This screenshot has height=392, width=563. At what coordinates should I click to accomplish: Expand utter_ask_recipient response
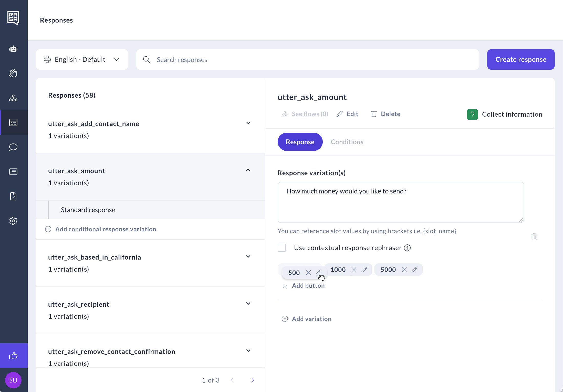248,304
